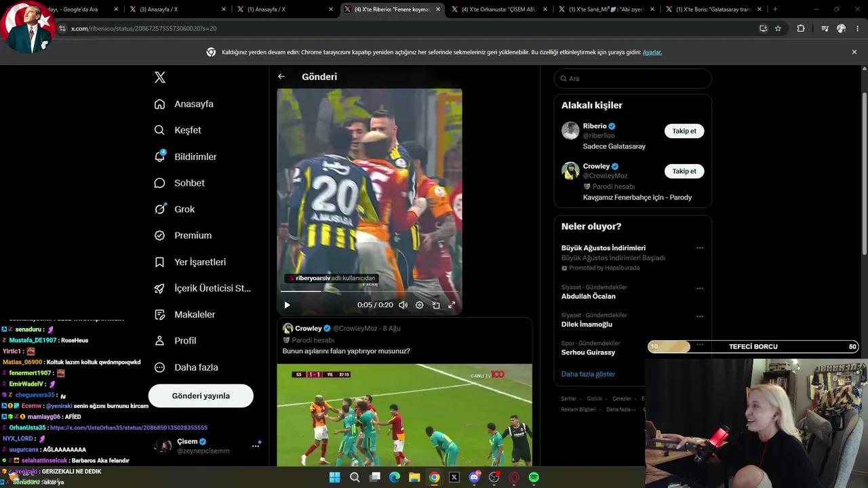Click the Gönderi yayınla button
This screenshot has height=488, width=868.
click(201, 396)
